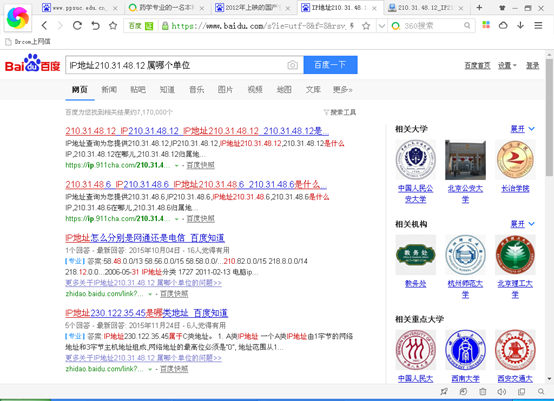Click the 北京理工大学 emblem thumbnail
This screenshot has height=401, width=554.
515,255
